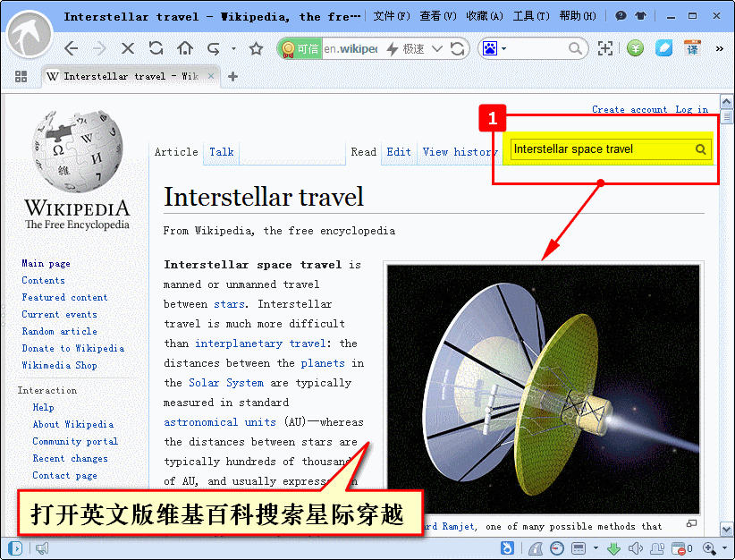Click the address bar refresh icon
Viewport: 735px width, 560px height.
point(457,48)
